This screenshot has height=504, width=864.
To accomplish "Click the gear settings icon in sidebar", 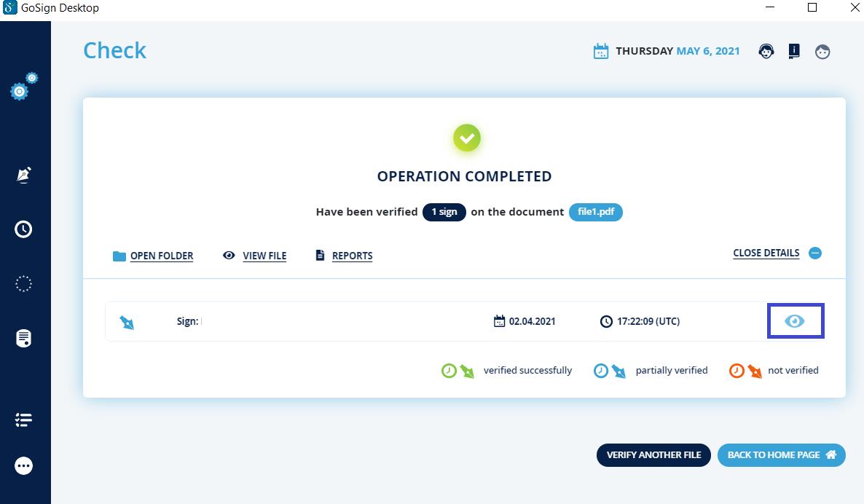I will [23, 87].
